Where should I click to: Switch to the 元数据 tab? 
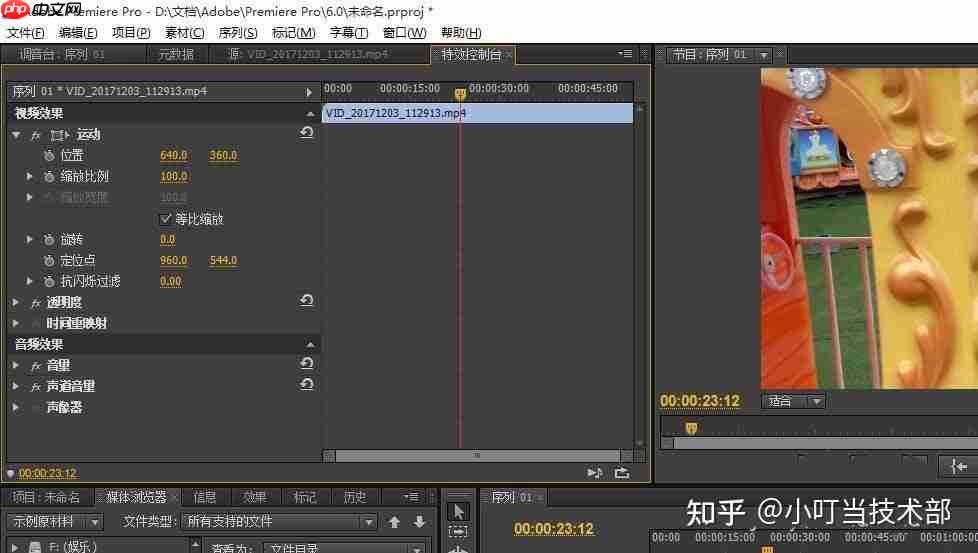[176, 54]
